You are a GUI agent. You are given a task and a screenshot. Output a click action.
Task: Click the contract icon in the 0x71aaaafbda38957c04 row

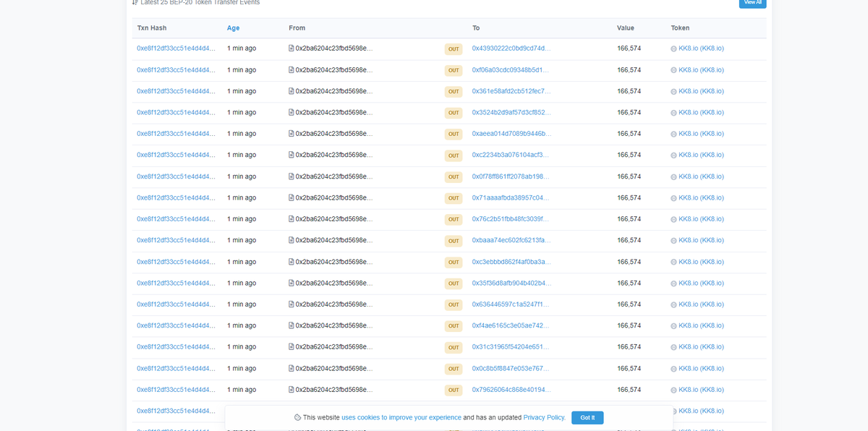(292, 198)
